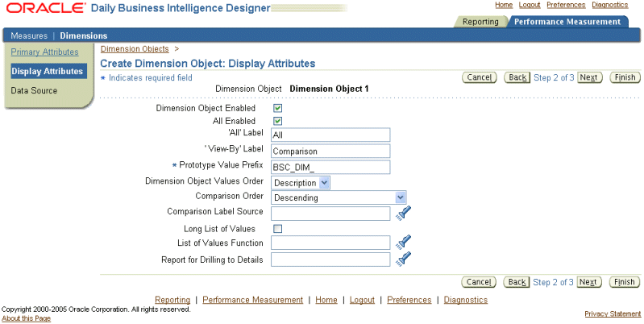Open the Comparison Order dropdown
The width and height of the screenshot is (644, 324).
pos(339,197)
